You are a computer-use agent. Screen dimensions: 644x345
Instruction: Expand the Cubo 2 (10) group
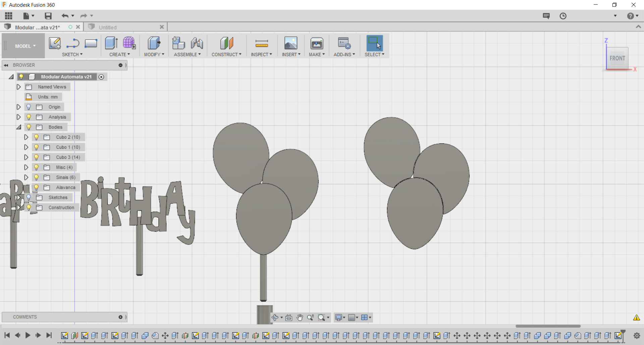(26, 137)
